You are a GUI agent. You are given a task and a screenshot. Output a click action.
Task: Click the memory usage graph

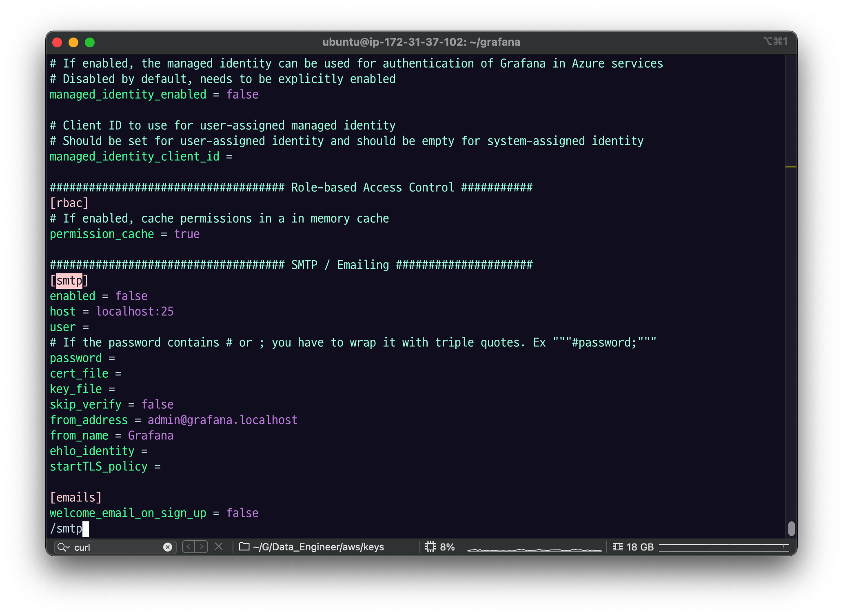(724, 547)
